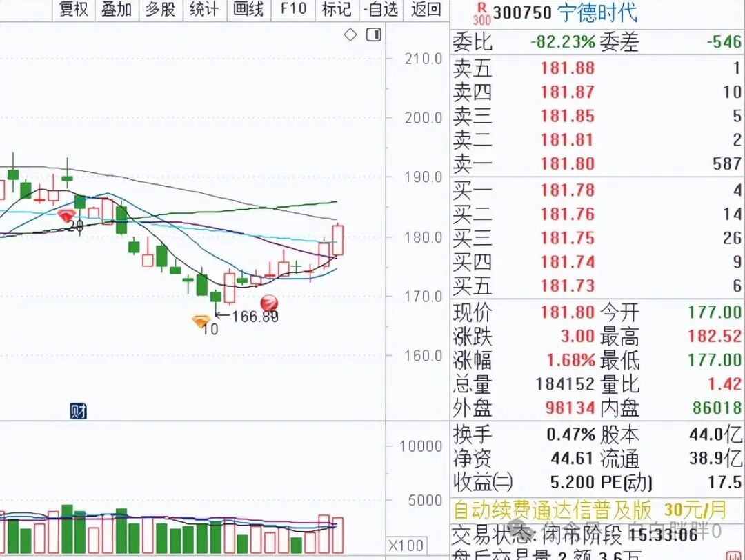Click the 换手 value 0.47%
This screenshot has width=745, height=560.
570,434
